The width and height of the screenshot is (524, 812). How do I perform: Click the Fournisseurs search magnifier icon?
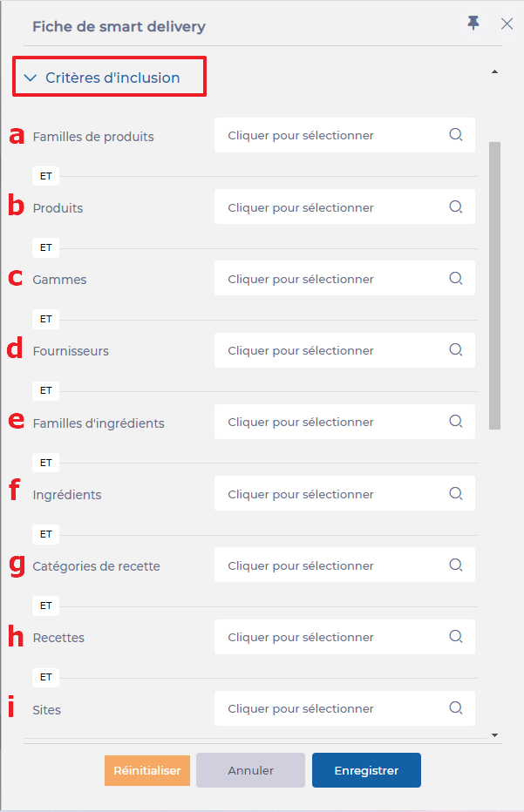(x=455, y=350)
